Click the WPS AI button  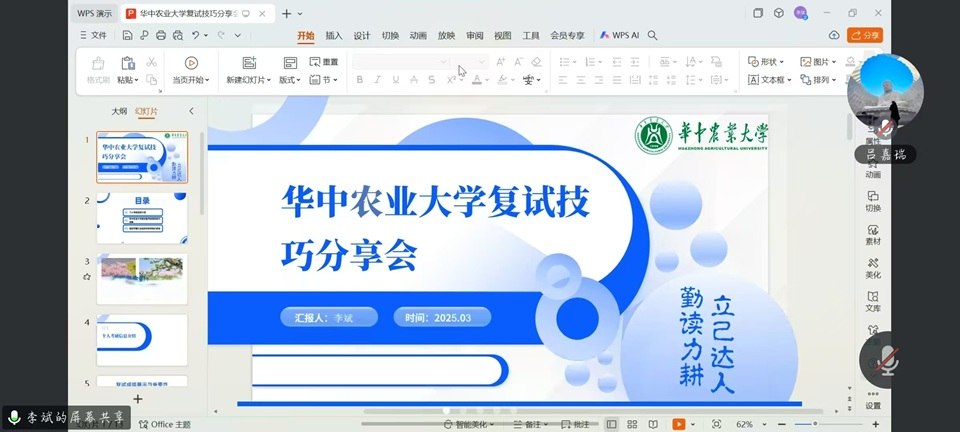(x=620, y=35)
